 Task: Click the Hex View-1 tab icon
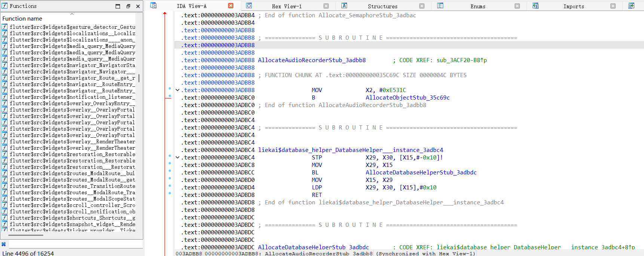point(249,6)
